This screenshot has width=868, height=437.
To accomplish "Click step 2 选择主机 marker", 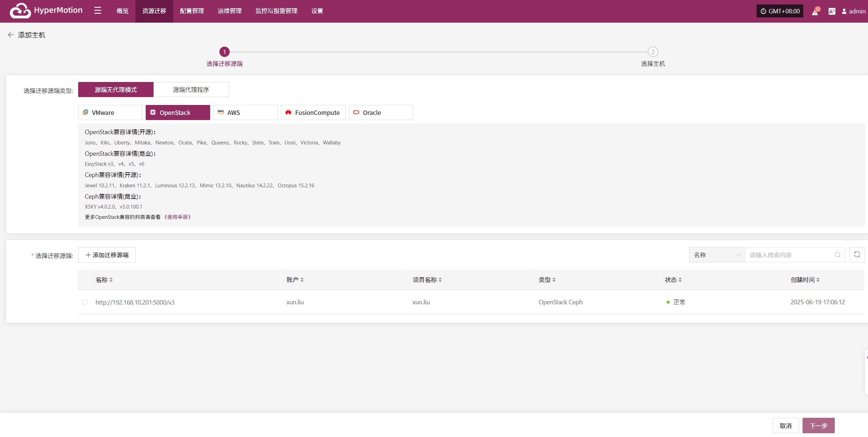I will point(653,52).
